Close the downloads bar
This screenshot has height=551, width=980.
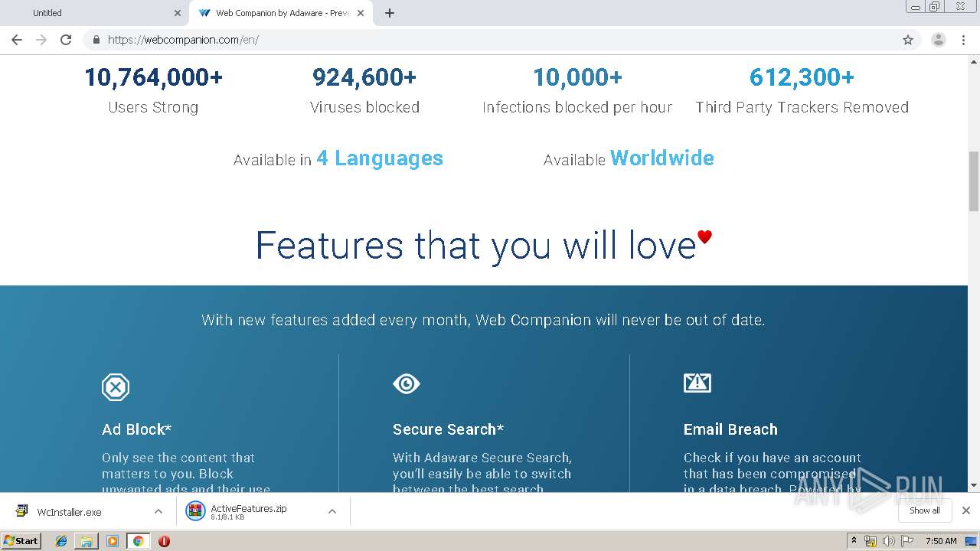click(x=966, y=510)
